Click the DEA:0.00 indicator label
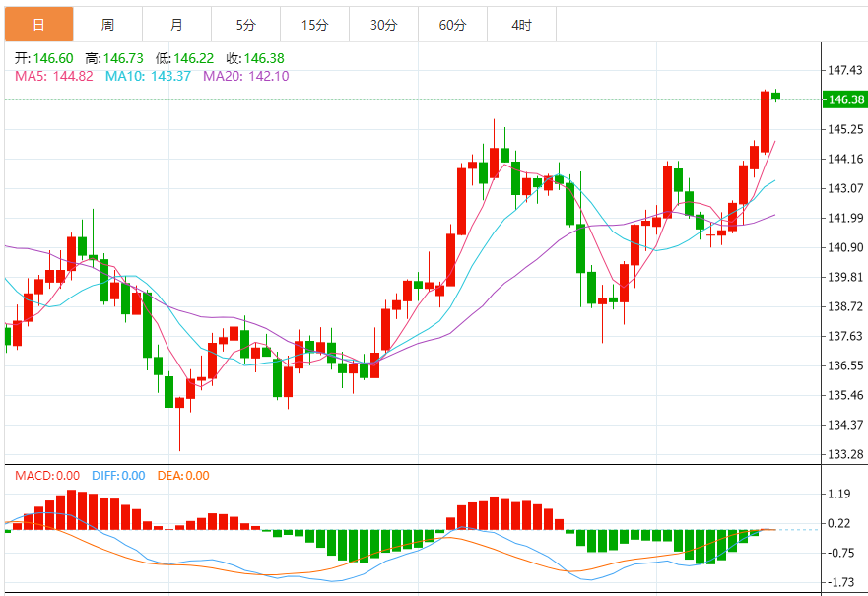Screen dimensions: 868x596 tap(183, 476)
